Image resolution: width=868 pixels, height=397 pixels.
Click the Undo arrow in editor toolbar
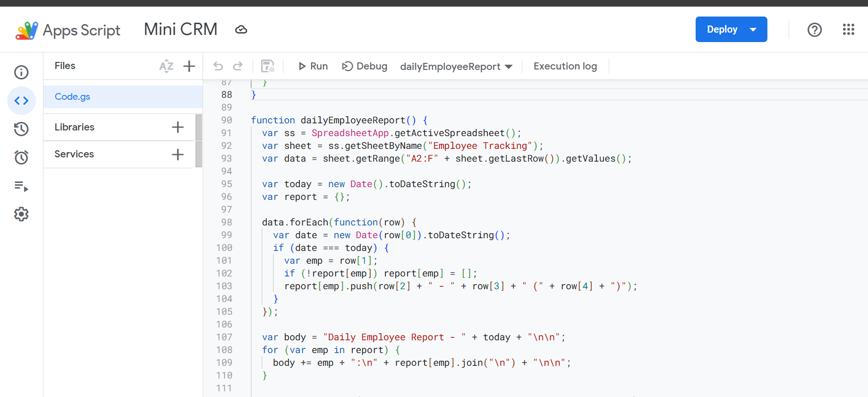click(x=218, y=66)
